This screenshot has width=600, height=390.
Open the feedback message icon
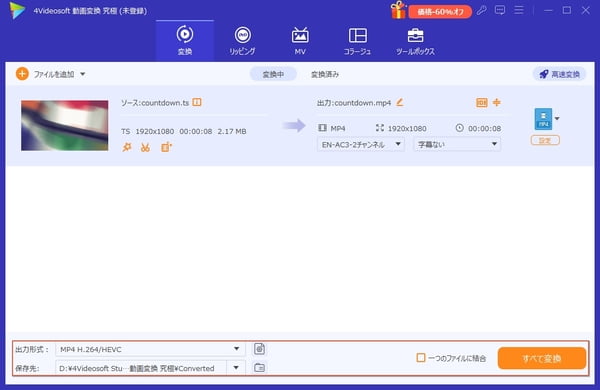click(500, 10)
